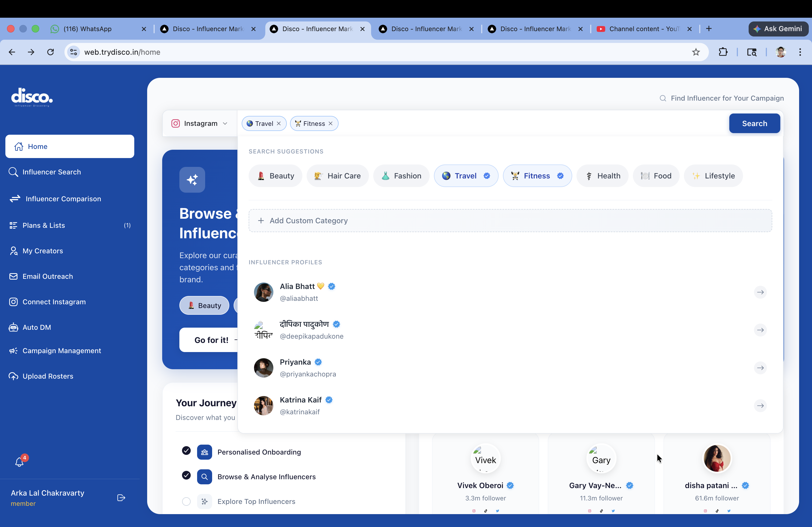The height and width of the screenshot is (527, 812).
Task: Click arrow next to Katrina Kaif profile
Action: pyautogui.click(x=760, y=406)
